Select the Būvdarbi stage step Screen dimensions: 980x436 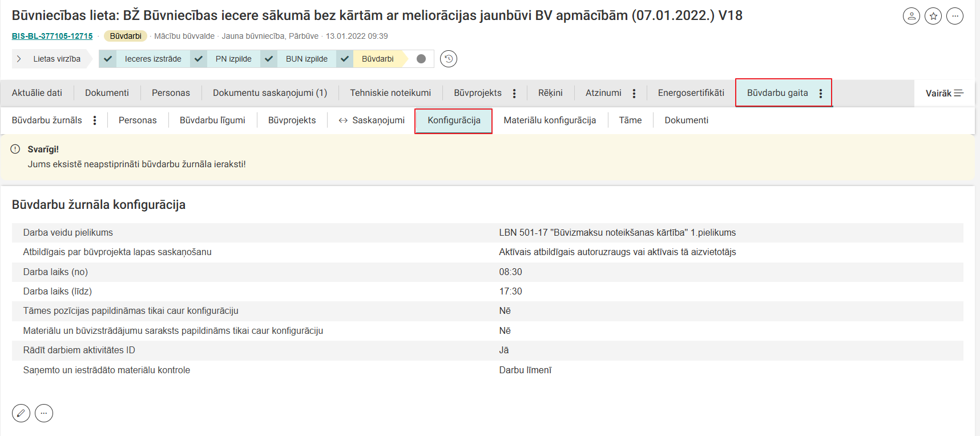(x=378, y=59)
